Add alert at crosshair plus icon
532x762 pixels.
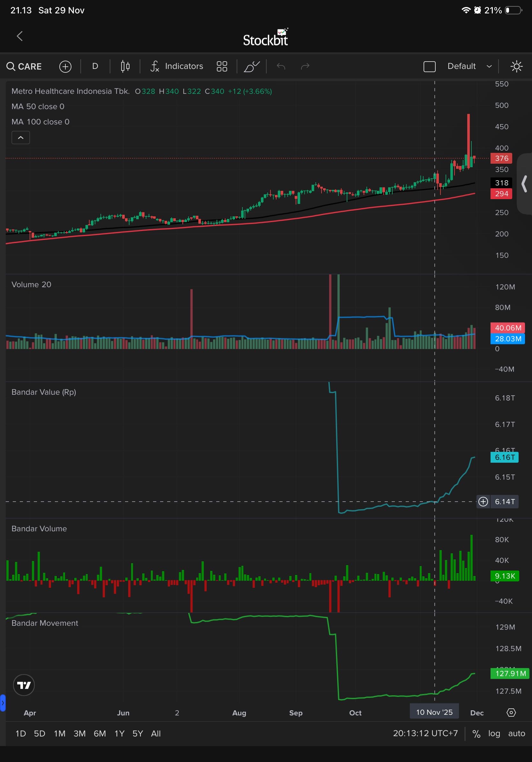[x=483, y=502]
